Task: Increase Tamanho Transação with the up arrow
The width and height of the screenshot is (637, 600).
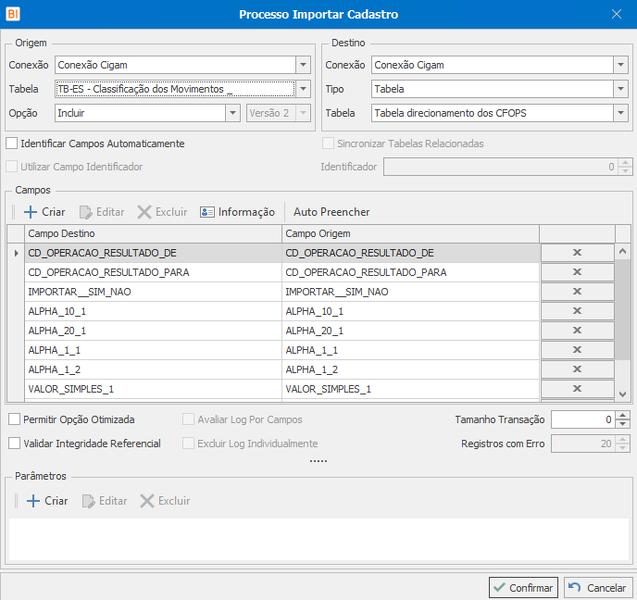Action: pos(623,415)
